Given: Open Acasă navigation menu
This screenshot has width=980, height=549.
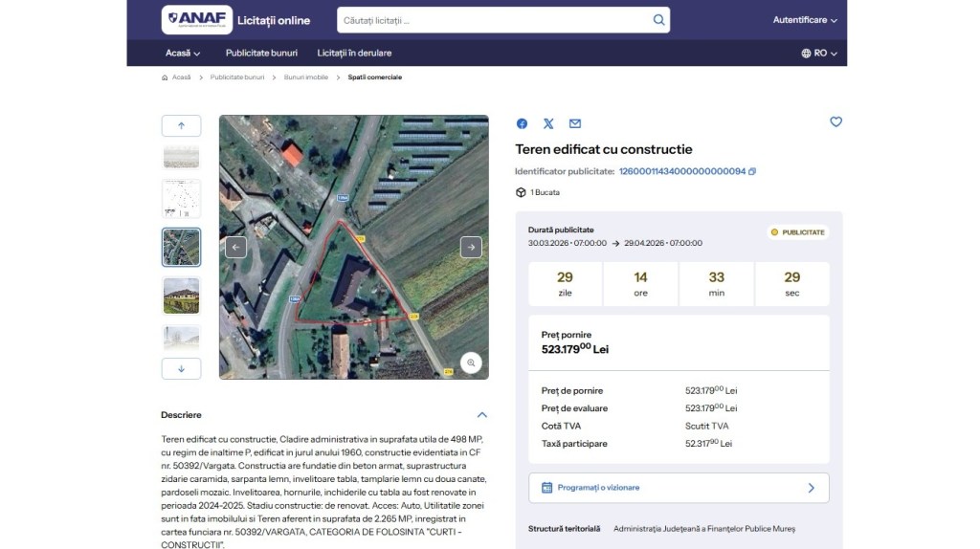Looking at the screenshot, I should [x=183, y=54].
